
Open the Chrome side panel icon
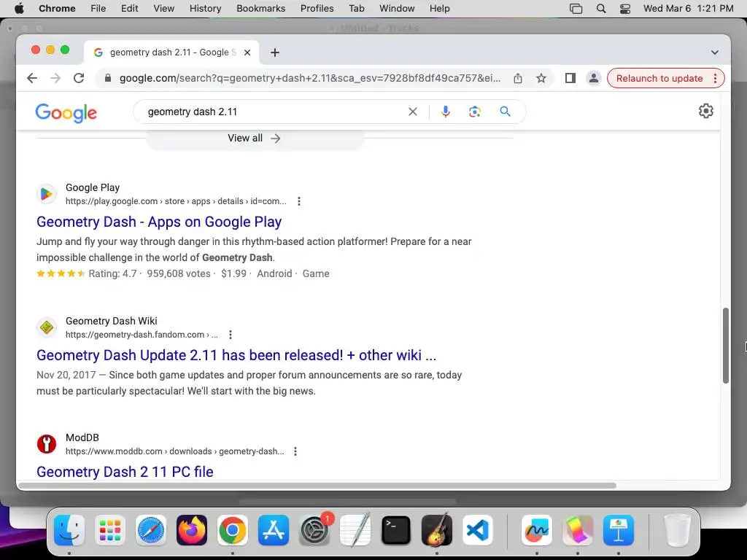(x=570, y=78)
